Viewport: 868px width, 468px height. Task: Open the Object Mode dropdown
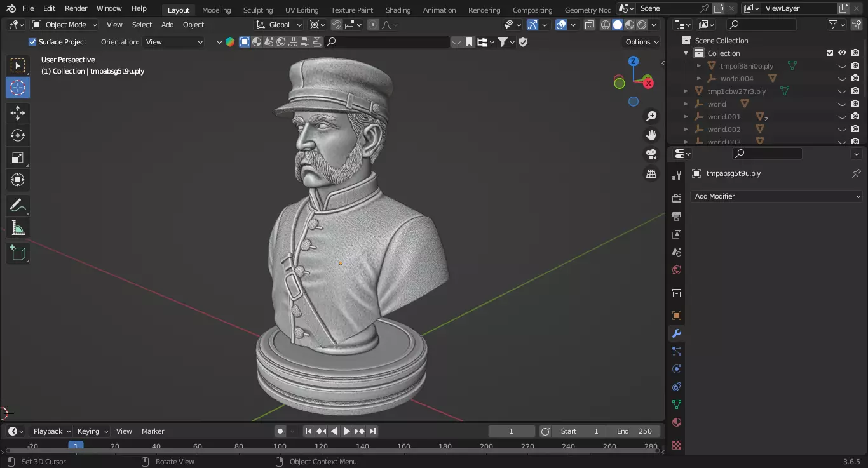[x=65, y=25]
